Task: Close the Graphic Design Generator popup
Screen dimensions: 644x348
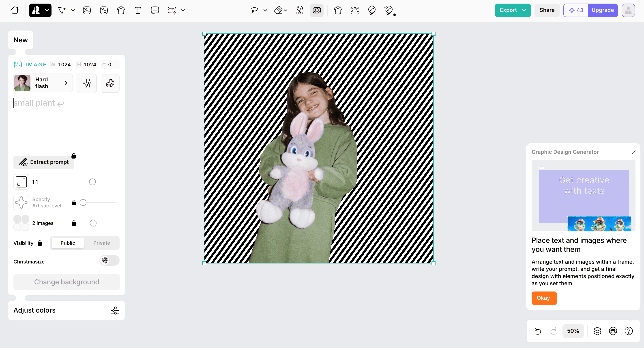Action: [x=633, y=152]
